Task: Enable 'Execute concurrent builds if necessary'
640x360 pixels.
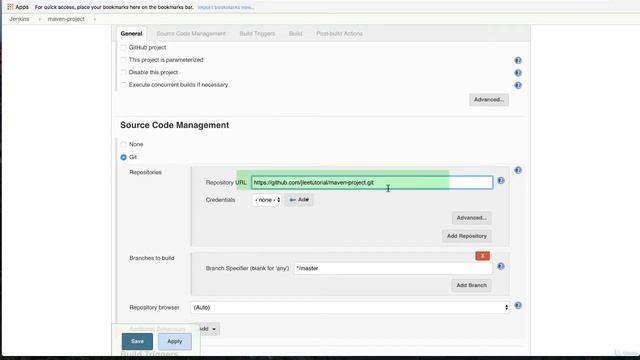Action: pos(123,84)
